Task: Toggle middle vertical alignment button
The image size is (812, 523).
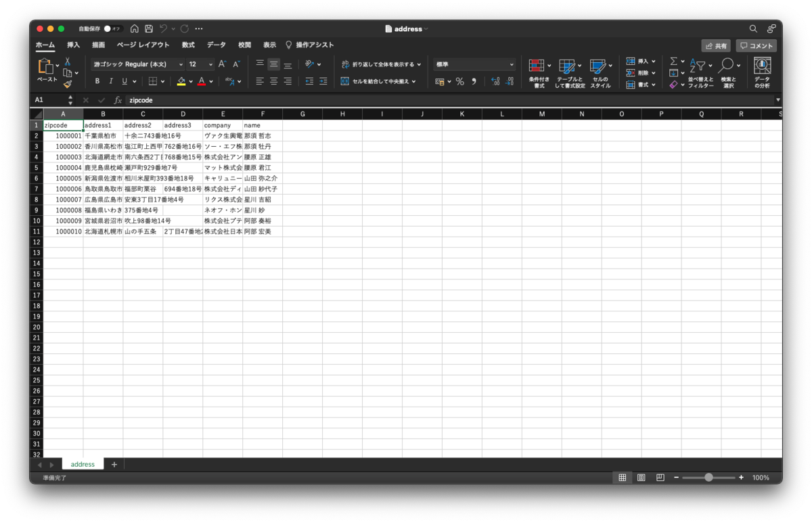Action: [274, 64]
